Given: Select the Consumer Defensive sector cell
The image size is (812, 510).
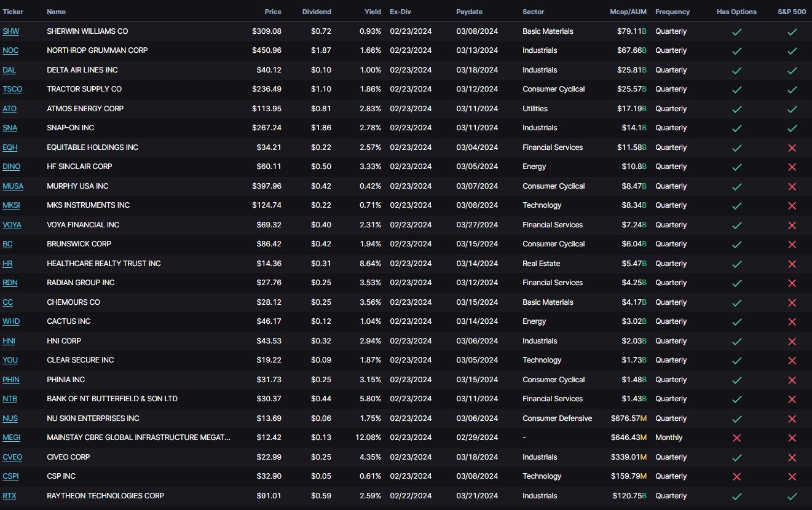Looking at the screenshot, I should point(558,418).
